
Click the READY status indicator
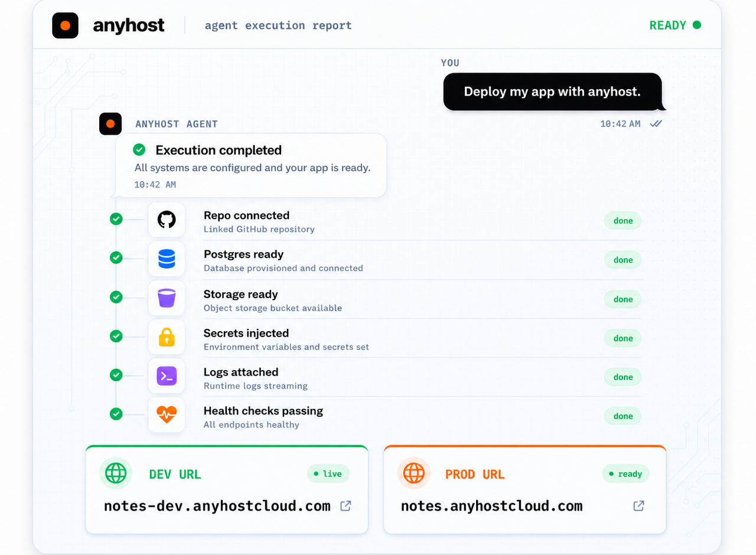click(x=675, y=25)
